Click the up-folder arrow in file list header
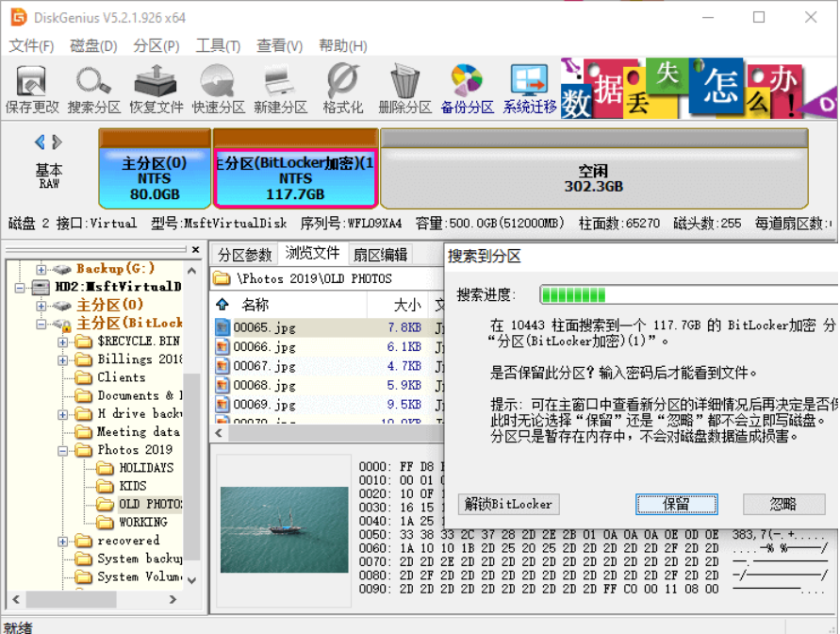 (x=222, y=305)
